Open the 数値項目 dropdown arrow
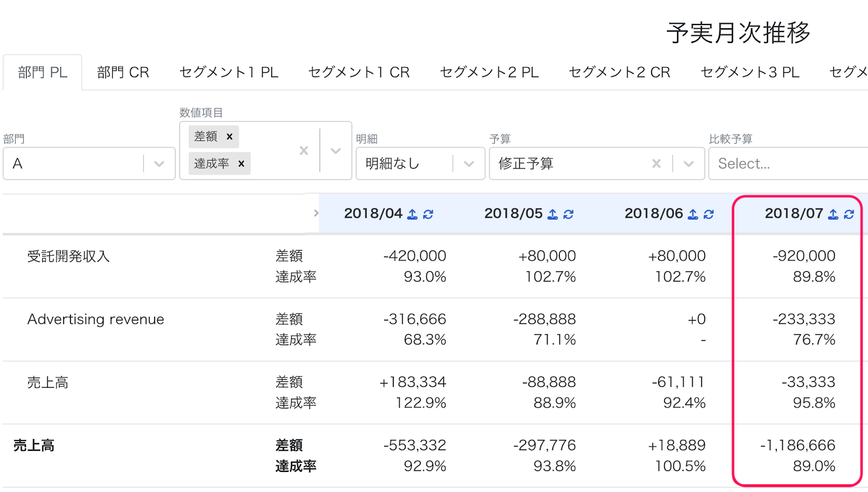This screenshot has height=492, width=868. (x=336, y=150)
